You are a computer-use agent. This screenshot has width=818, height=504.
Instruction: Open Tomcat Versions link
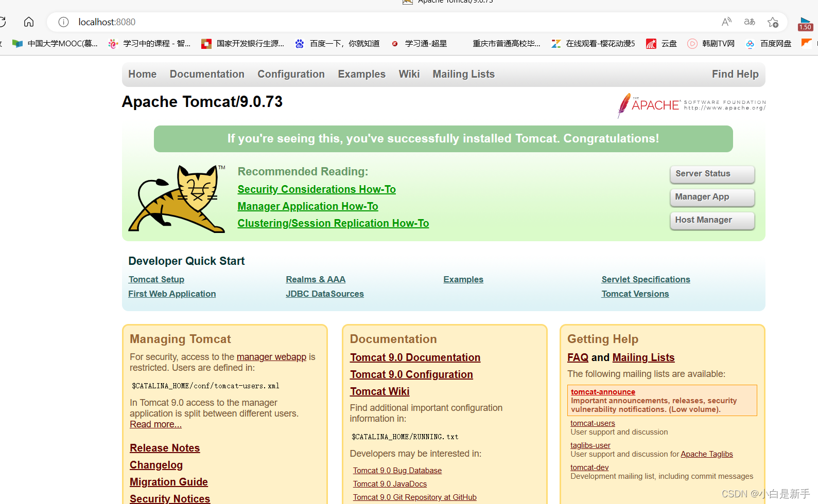635,294
